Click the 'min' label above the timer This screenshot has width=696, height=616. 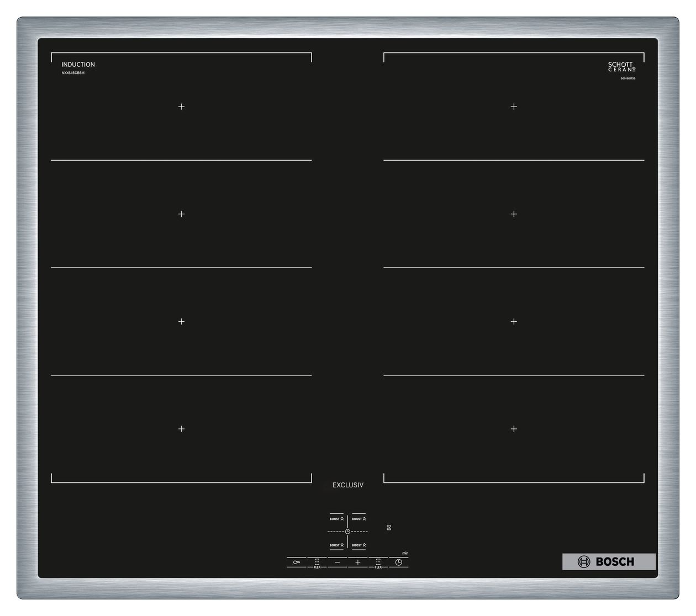pyautogui.click(x=405, y=553)
